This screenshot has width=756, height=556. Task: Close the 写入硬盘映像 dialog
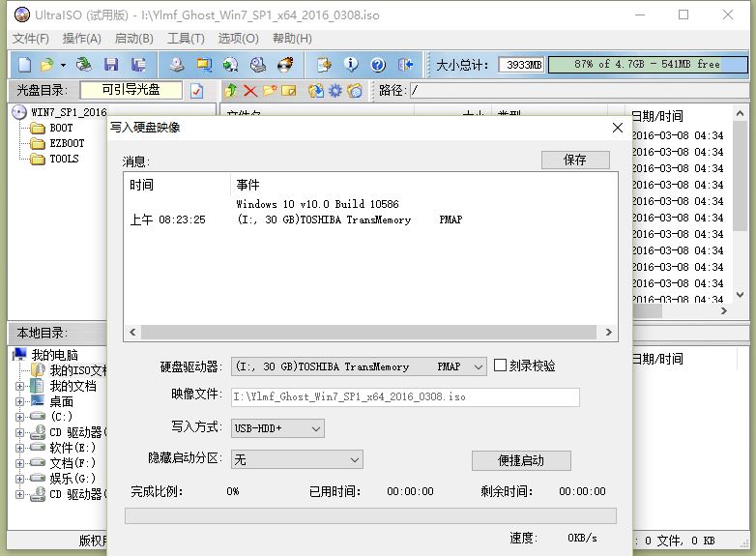coord(618,128)
